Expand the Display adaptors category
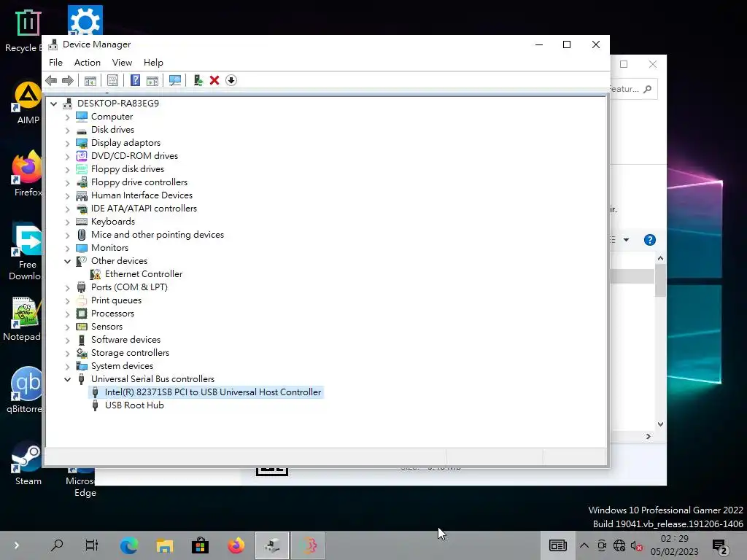The width and height of the screenshot is (747, 560). click(x=67, y=143)
